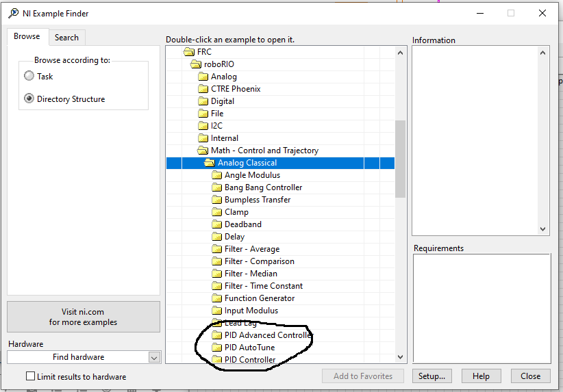
Task: Click the NI Example Finder magnifier icon
Action: pos(13,13)
